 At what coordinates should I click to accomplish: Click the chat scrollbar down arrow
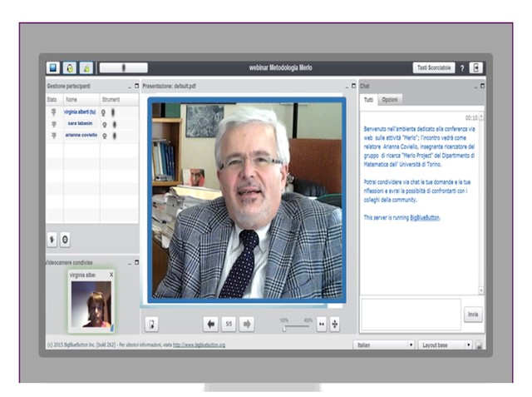pos(480,290)
